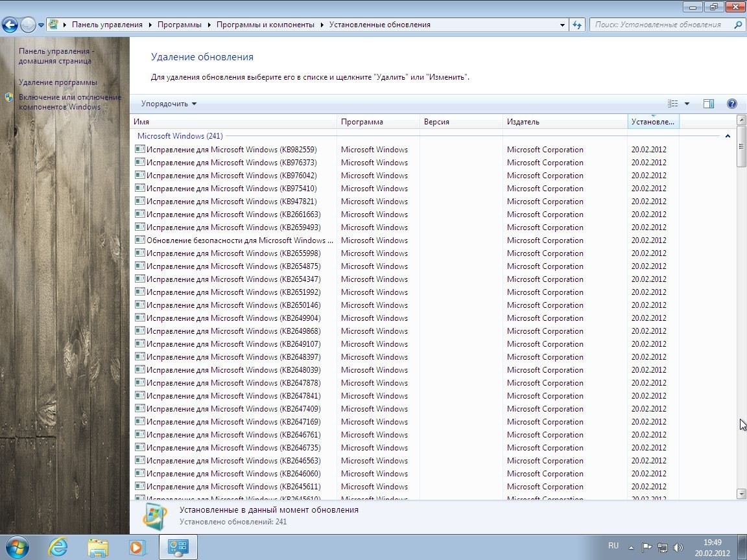Expand breadcrumb arrow after 'Программы и компоненты'
Viewport: 747px width, 560px height.
[x=322, y=25]
